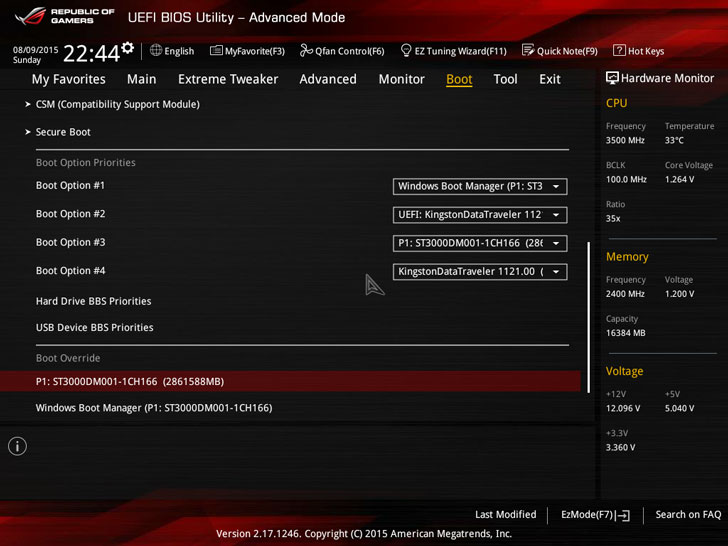Click the EzMode(F7) label
Viewport: 728px width, 546px height.
click(x=587, y=514)
